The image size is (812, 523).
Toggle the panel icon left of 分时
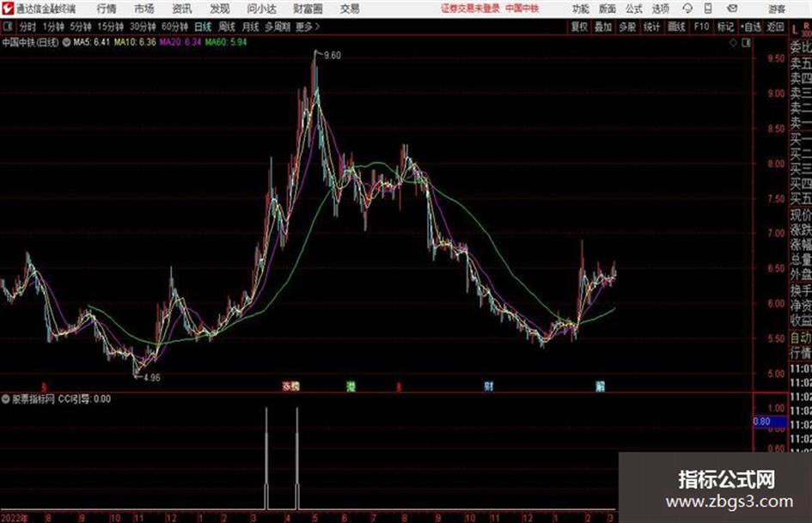click(x=8, y=27)
